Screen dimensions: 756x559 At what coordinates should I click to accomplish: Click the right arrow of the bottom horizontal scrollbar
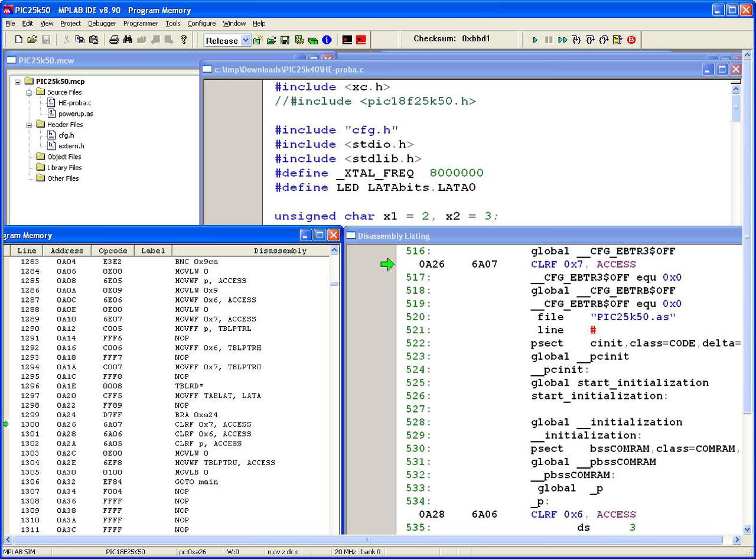737,539
